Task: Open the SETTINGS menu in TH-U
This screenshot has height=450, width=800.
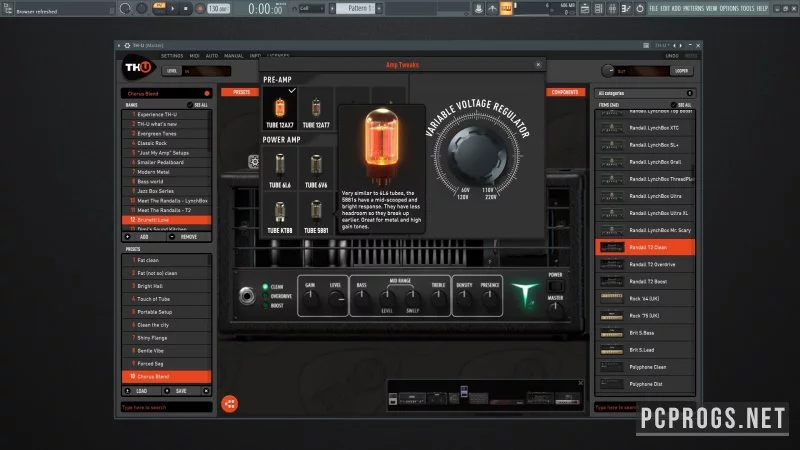Action: 172,56
